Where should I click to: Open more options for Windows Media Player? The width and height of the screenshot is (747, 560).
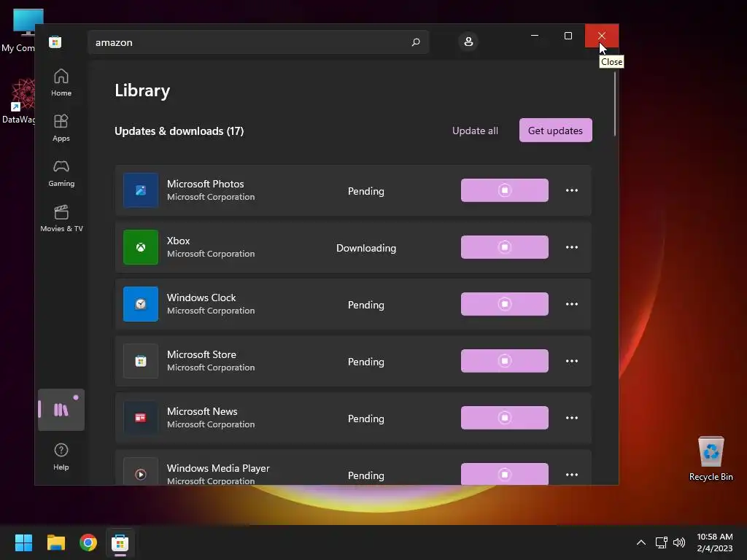[572, 475]
